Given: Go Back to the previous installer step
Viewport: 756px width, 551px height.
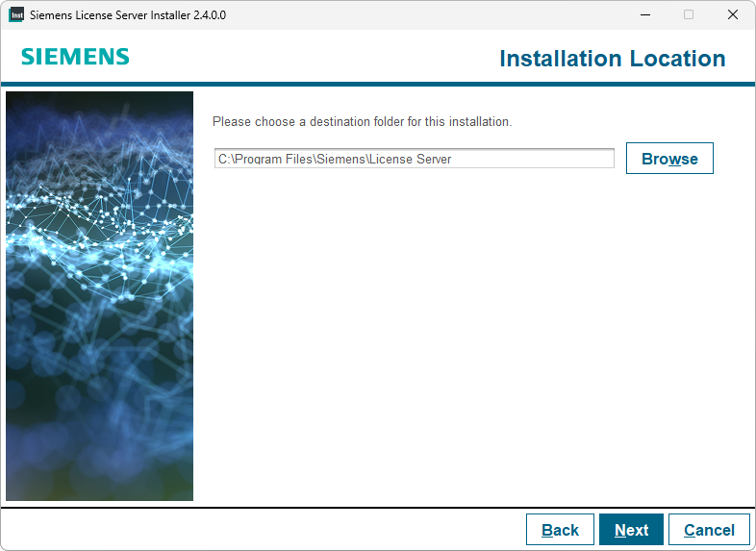Looking at the screenshot, I should click(x=560, y=530).
